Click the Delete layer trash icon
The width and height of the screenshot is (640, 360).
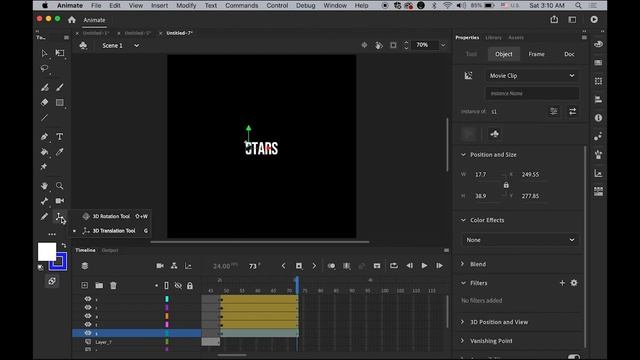pyautogui.click(x=113, y=285)
